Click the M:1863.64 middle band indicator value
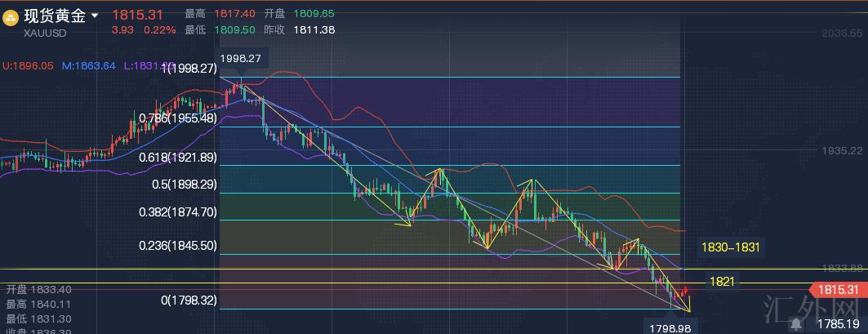 pos(88,65)
